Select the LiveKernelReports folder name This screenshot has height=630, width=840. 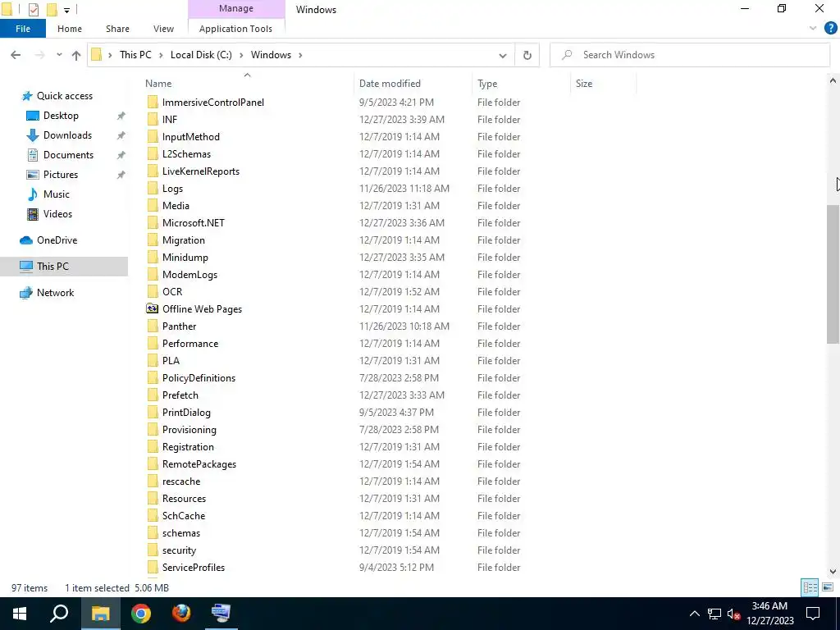coord(201,171)
